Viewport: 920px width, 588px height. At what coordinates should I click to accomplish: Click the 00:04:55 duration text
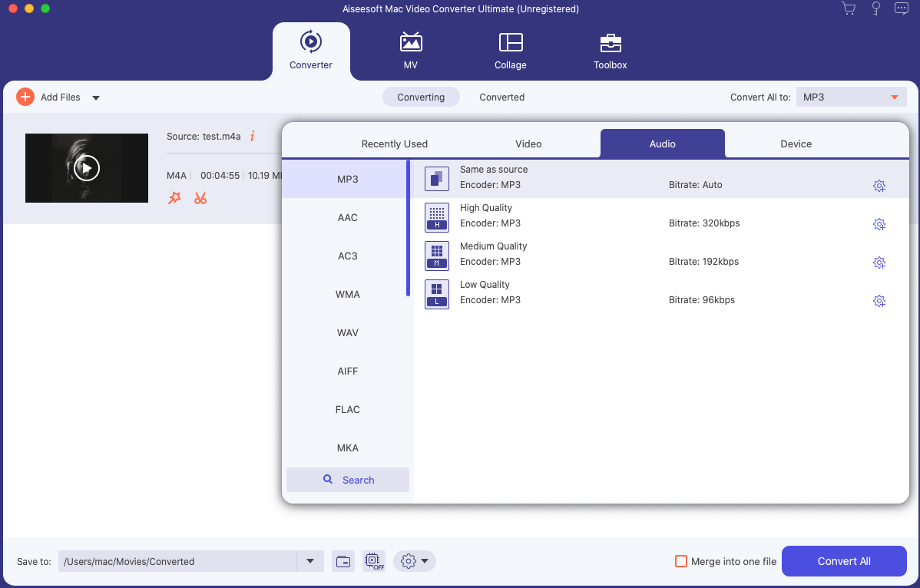click(220, 175)
